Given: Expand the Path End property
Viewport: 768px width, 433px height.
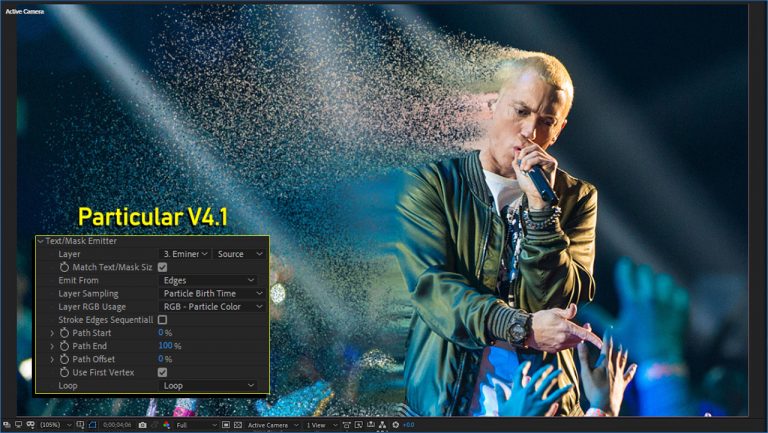Looking at the screenshot, I should point(52,346).
